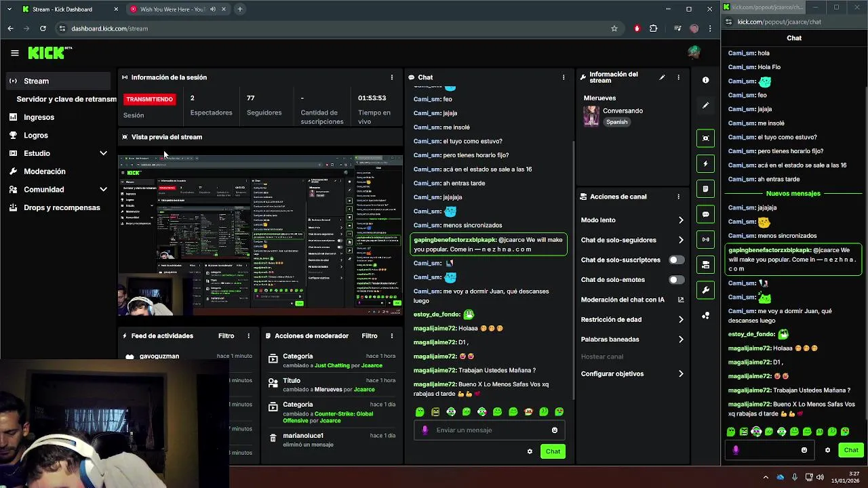Click the three-dots cluster icon at the toolbar bottom

(x=705, y=316)
